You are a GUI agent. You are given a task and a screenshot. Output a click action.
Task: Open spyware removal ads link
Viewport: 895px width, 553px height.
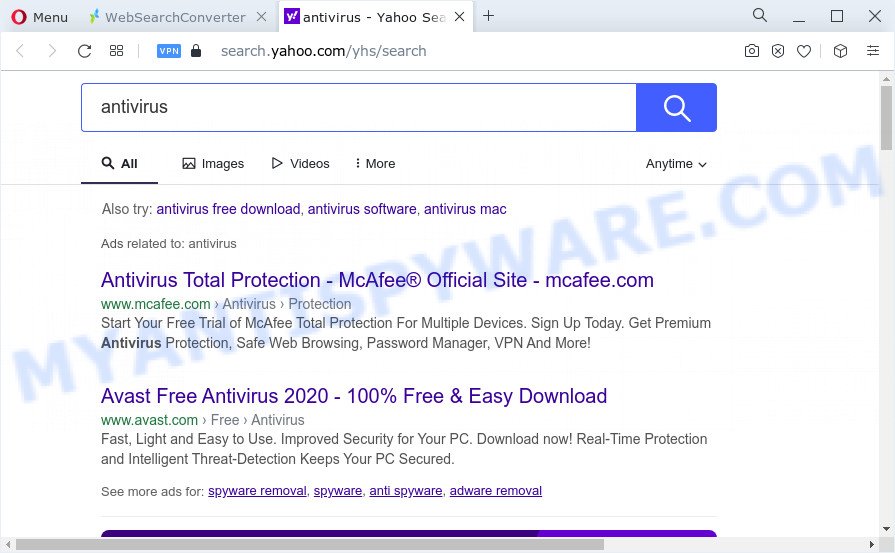[x=257, y=491]
